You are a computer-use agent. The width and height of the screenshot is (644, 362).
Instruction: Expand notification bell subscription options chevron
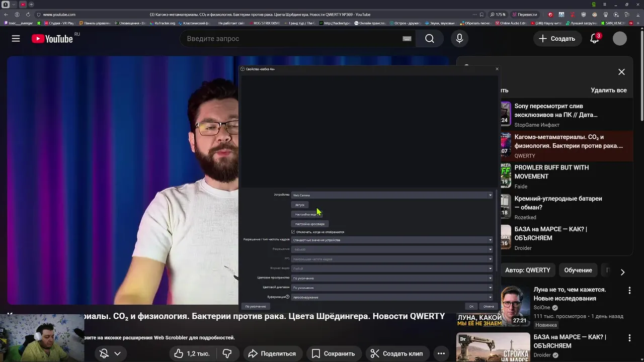pyautogui.click(x=117, y=353)
